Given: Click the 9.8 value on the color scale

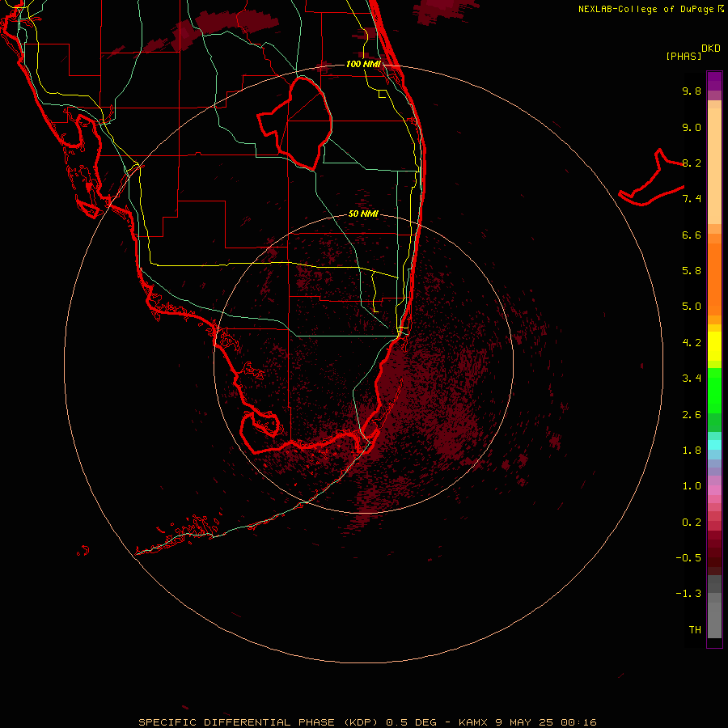Looking at the screenshot, I should coord(692,91).
